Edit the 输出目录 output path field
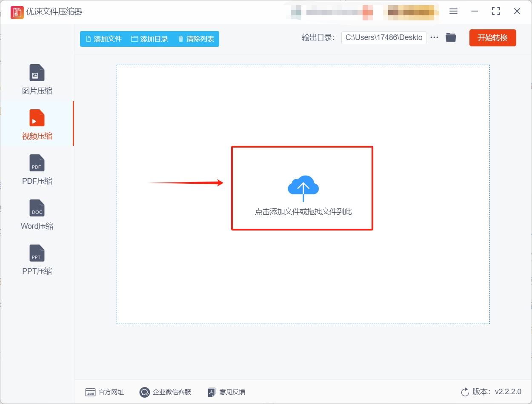This screenshot has height=404, width=532. click(383, 37)
